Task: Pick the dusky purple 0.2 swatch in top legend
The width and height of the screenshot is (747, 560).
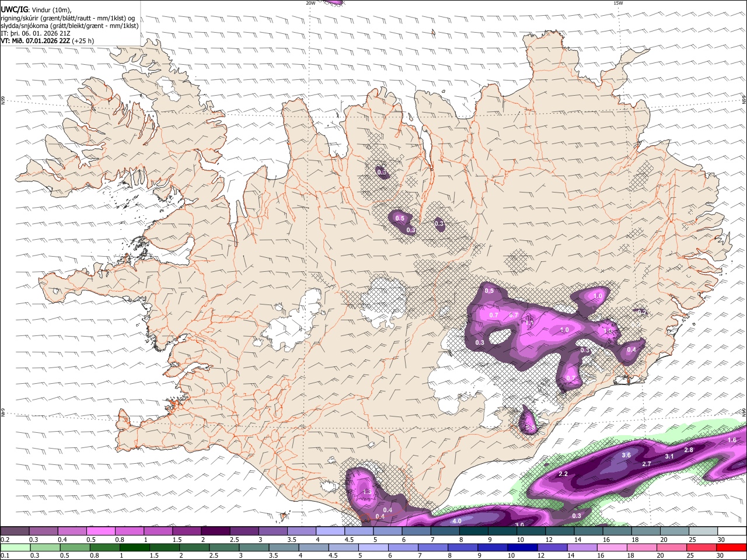Action: [x=15, y=531]
